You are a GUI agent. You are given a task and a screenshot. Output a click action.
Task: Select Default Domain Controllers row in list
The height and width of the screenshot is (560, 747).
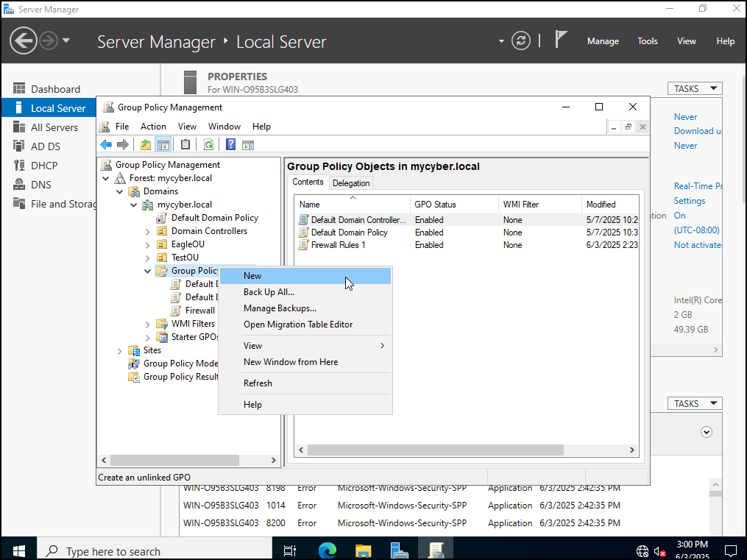click(467, 220)
